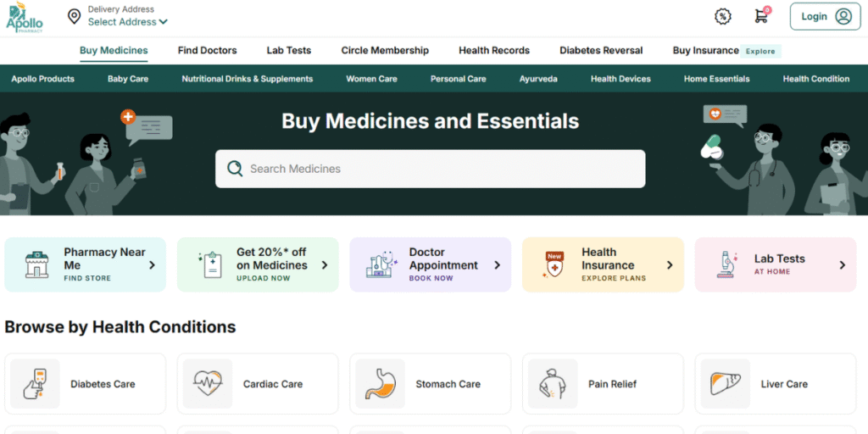This screenshot has width=868, height=434.
Task: Click the EXPLORE PLANS link text
Action: pos(614,278)
